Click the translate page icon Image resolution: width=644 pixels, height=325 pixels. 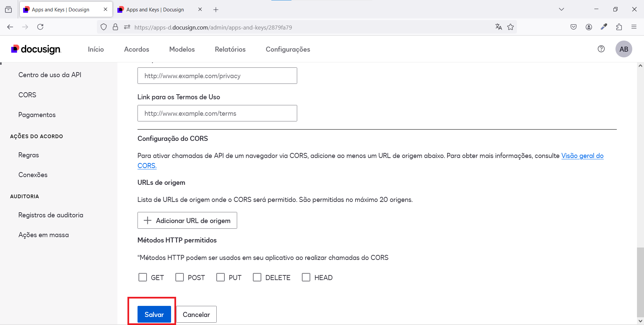498,27
